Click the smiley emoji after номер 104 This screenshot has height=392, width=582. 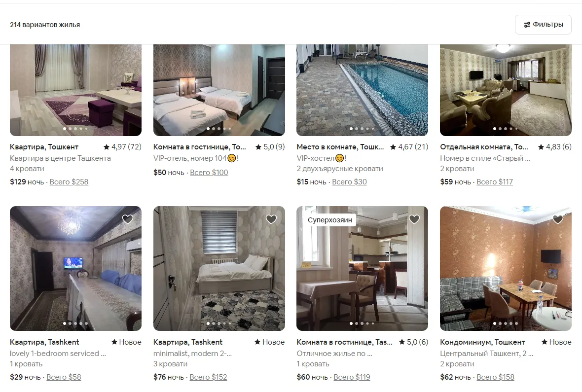[x=232, y=158]
